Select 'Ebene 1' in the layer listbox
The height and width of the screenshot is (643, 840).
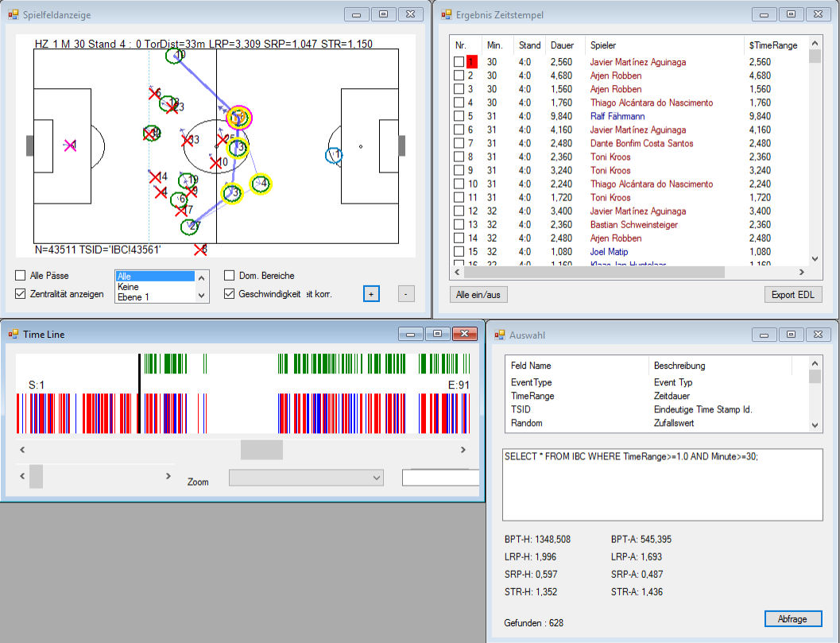point(154,296)
